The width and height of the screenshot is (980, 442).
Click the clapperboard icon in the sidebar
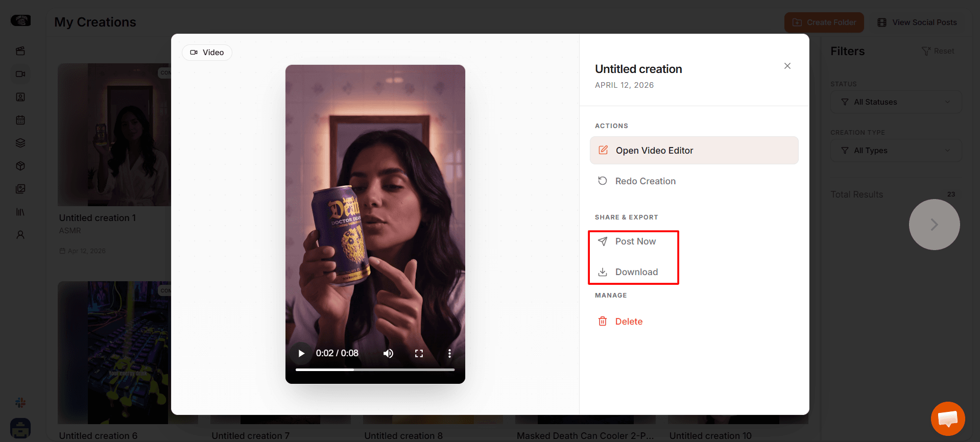tap(20, 51)
